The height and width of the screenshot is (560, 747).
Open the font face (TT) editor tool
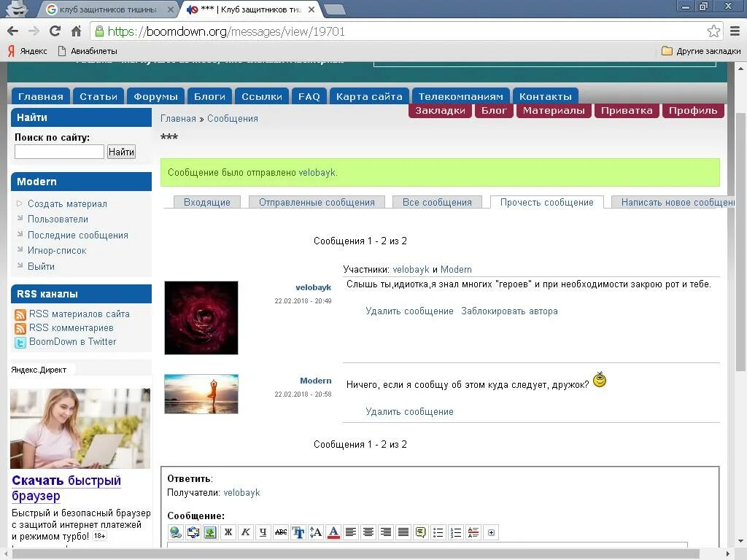(x=298, y=532)
